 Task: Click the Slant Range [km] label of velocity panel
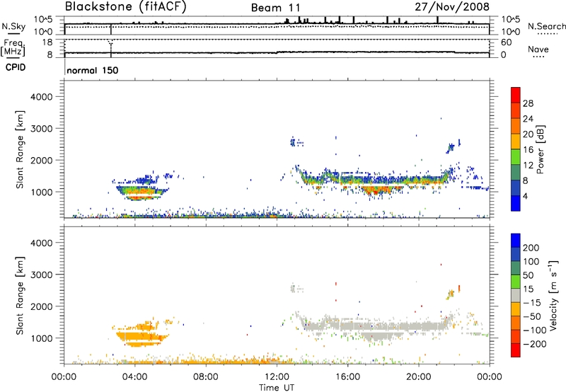20,295
